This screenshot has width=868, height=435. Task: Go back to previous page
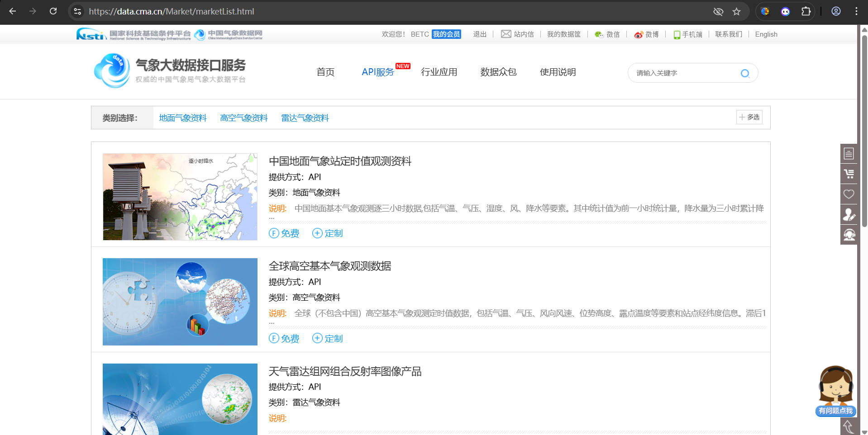coord(13,11)
